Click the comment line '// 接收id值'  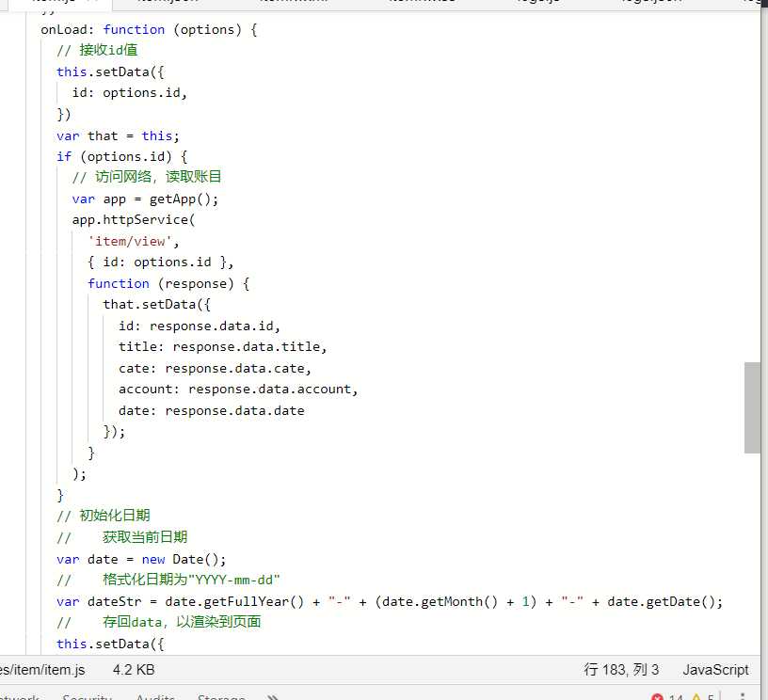97,51
